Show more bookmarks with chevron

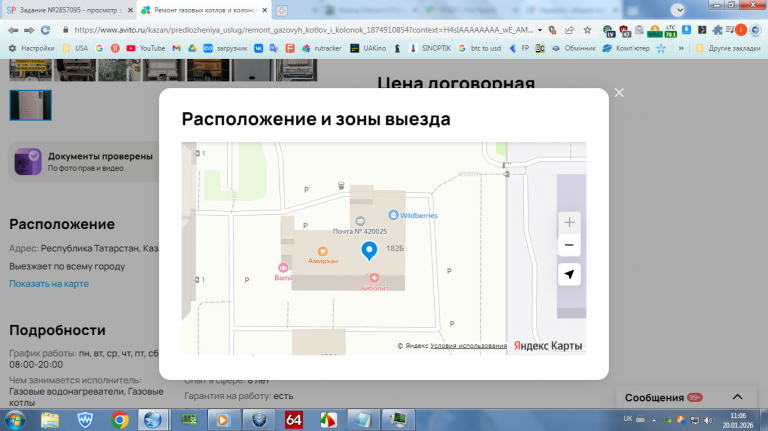coord(681,48)
